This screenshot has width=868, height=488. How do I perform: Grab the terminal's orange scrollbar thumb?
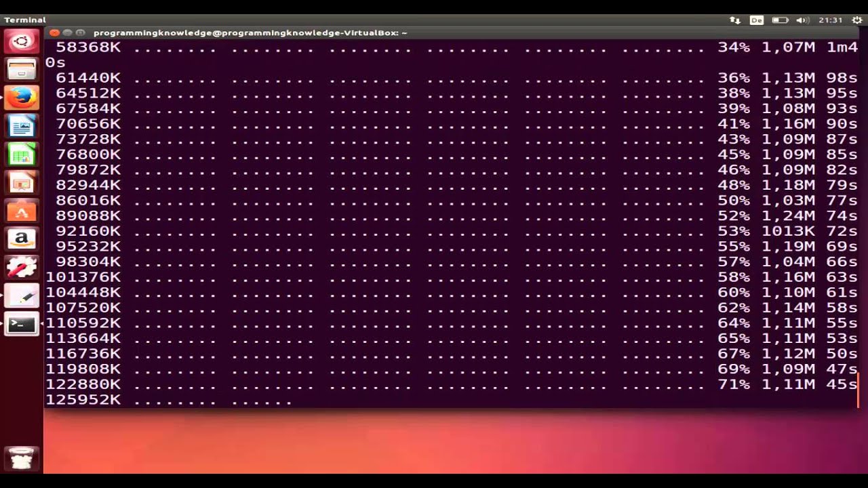[x=859, y=390]
